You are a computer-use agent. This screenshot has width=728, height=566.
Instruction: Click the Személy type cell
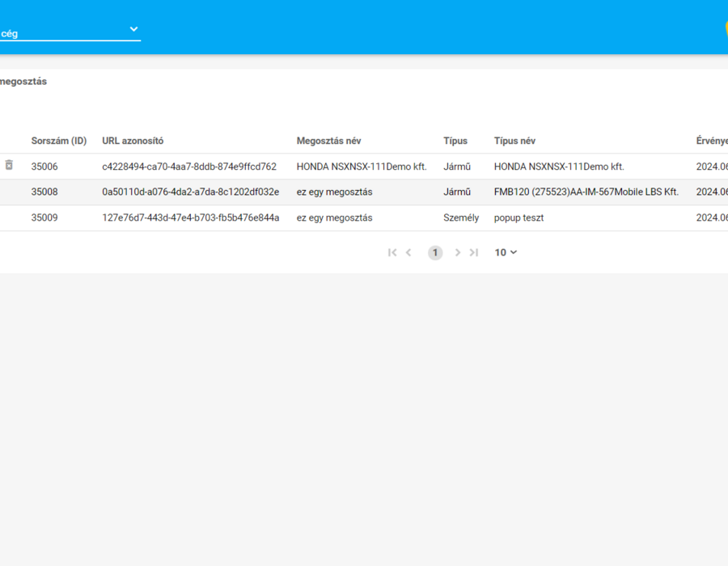coord(461,218)
